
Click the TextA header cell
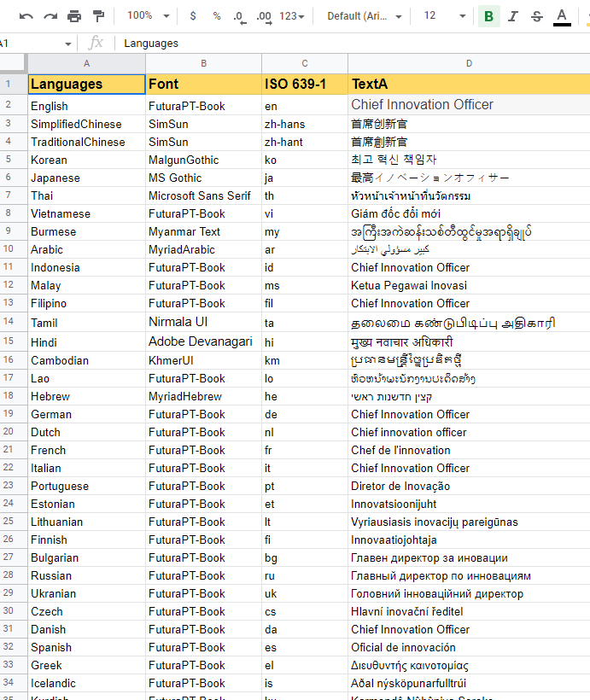(x=469, y=85)
